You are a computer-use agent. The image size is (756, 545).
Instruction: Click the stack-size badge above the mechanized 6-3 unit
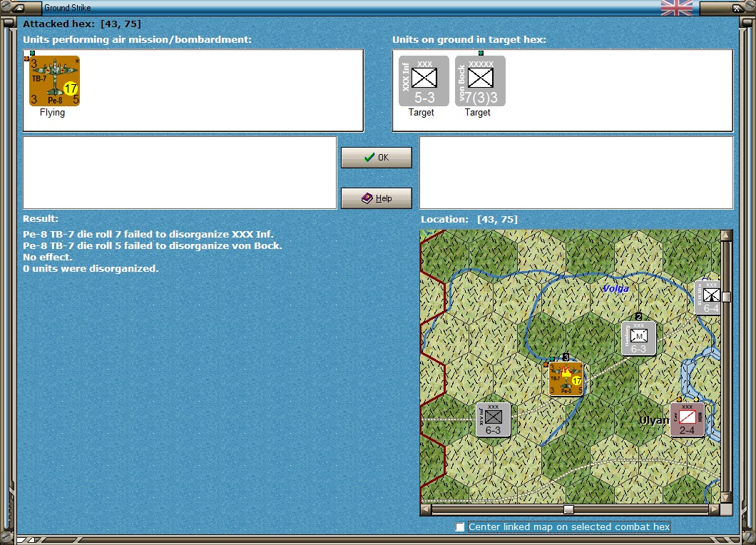[x=638, y=317]
